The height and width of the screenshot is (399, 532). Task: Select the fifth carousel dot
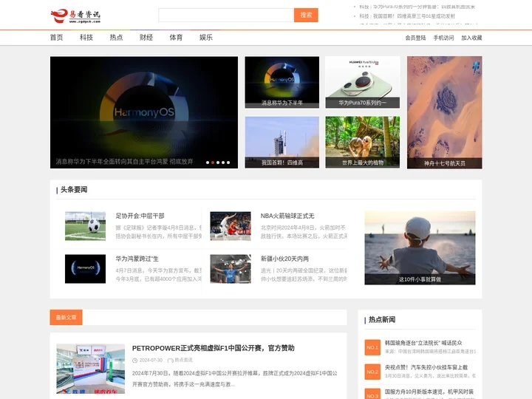coord(228,163)
